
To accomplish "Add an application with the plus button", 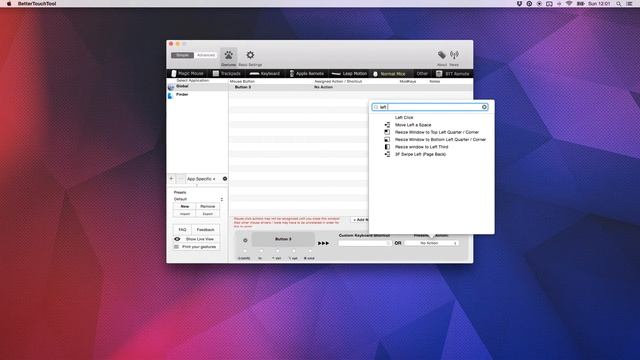I will 172,179.
